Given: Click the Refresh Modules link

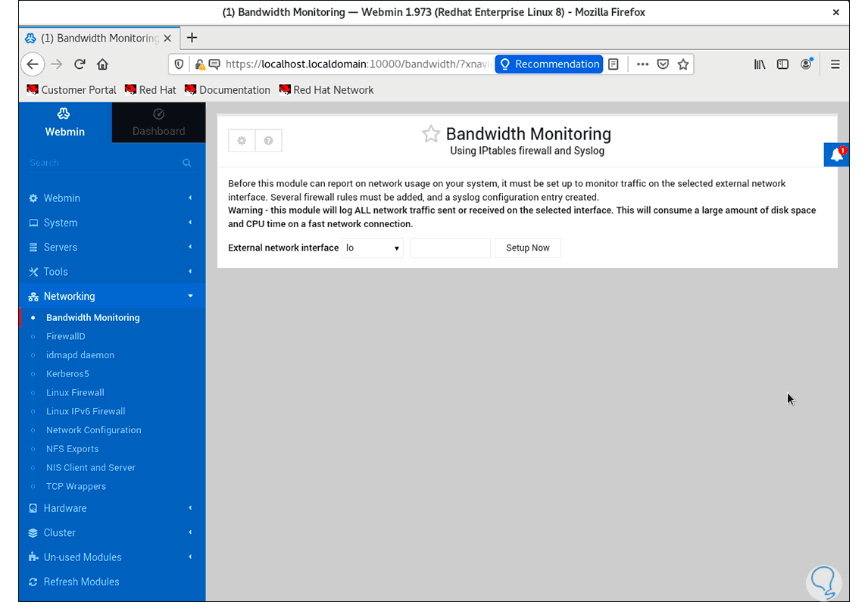Looking at the screenshot, I should (x=81, y=582).
